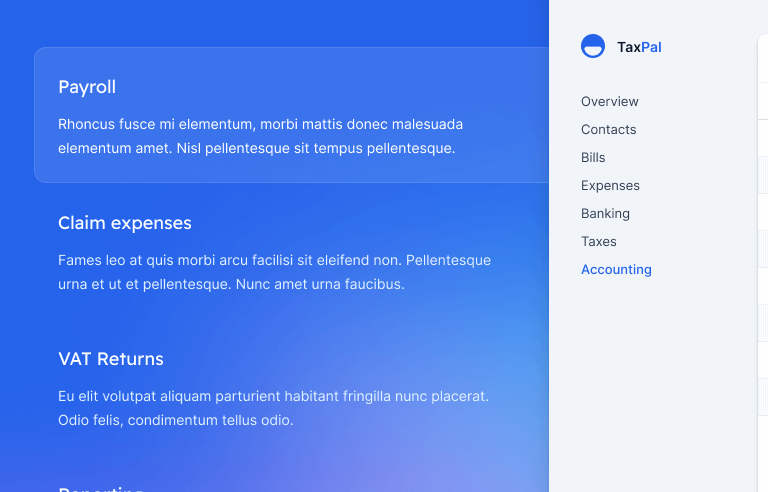Click the blue "Pal" part of logo
768x492 pixels.
pos(652,47)
